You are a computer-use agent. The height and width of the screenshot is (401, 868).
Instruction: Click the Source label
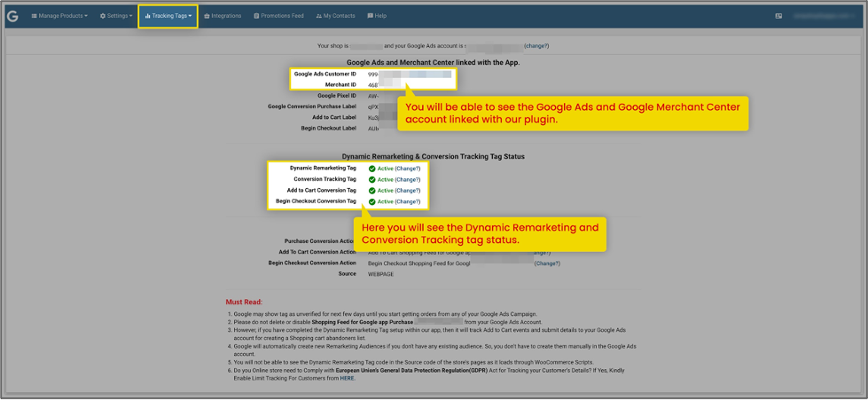[x=347, y=274]
